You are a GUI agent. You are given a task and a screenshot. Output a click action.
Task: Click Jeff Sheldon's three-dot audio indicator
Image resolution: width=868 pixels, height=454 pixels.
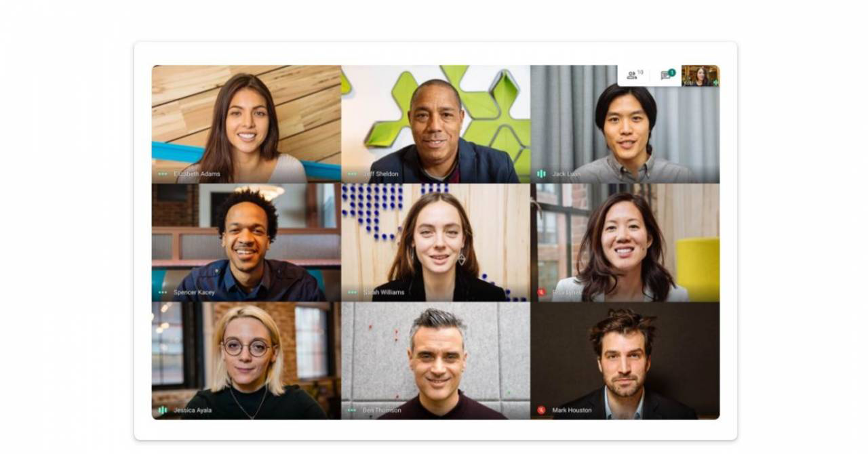[352, 174]
